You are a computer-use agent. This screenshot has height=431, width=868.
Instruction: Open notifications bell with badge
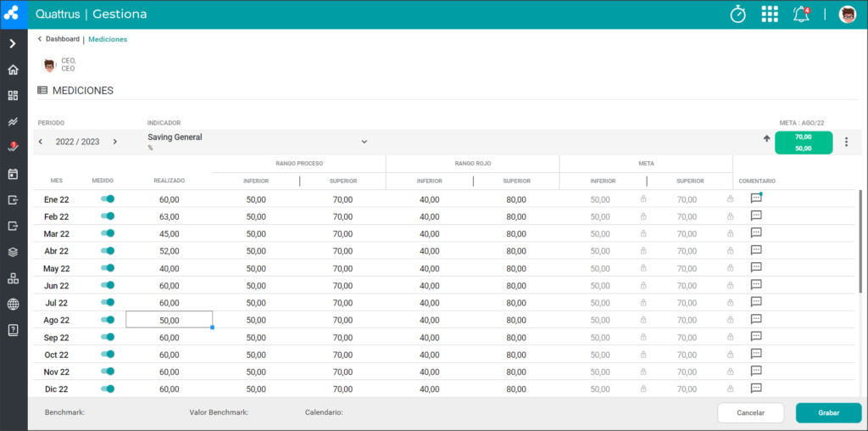[x=801, y=14]
